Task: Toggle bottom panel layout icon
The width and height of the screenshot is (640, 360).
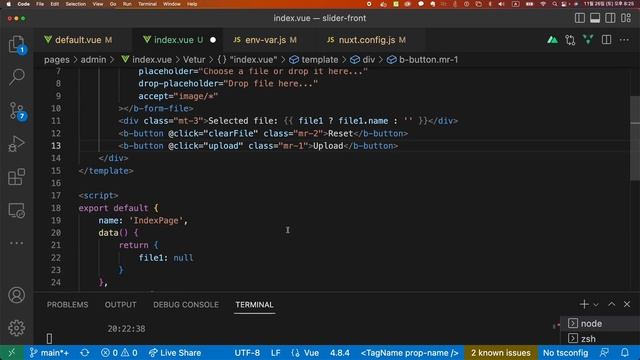Action: click(595, 18)
